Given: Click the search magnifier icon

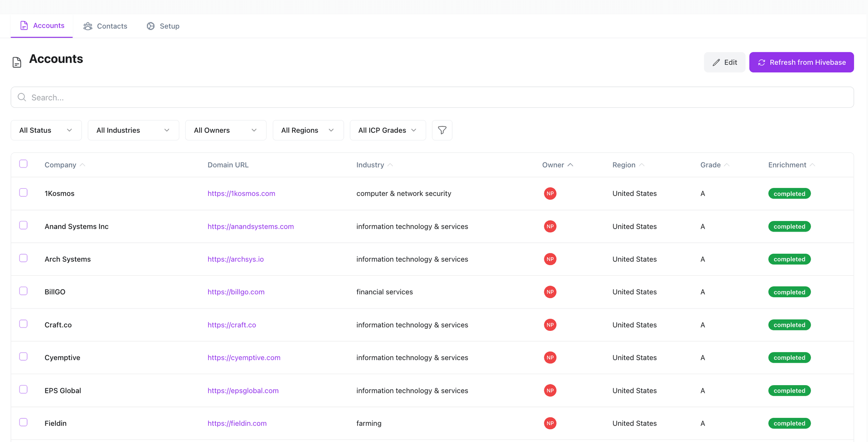Looking at the screenshot, I should (22, 97).
